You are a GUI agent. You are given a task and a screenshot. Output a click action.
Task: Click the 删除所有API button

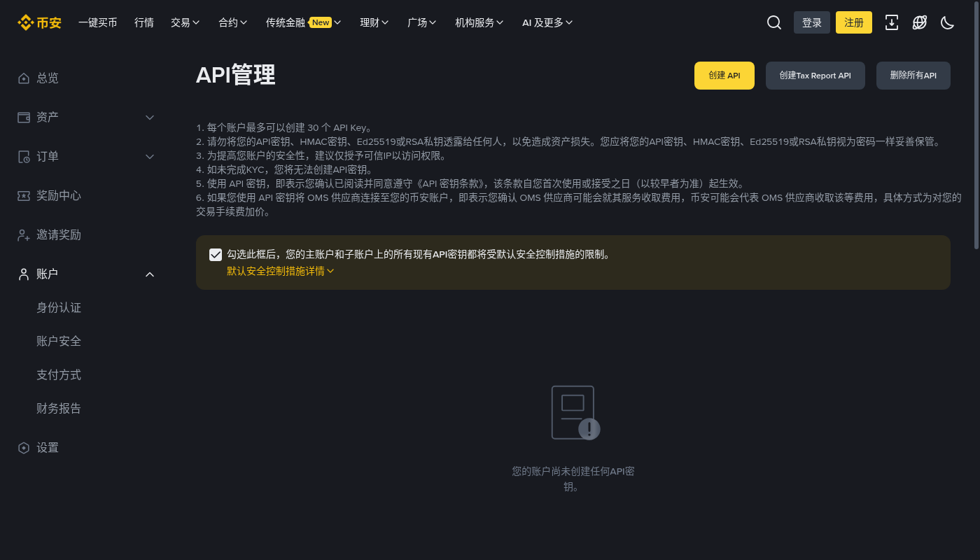click(913, 76)
